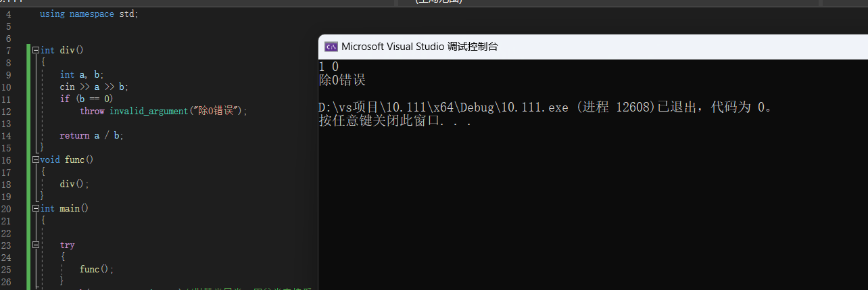Click the 'return a / b;' line
This screenshot has height=290, width=868.
click(92, 135)
